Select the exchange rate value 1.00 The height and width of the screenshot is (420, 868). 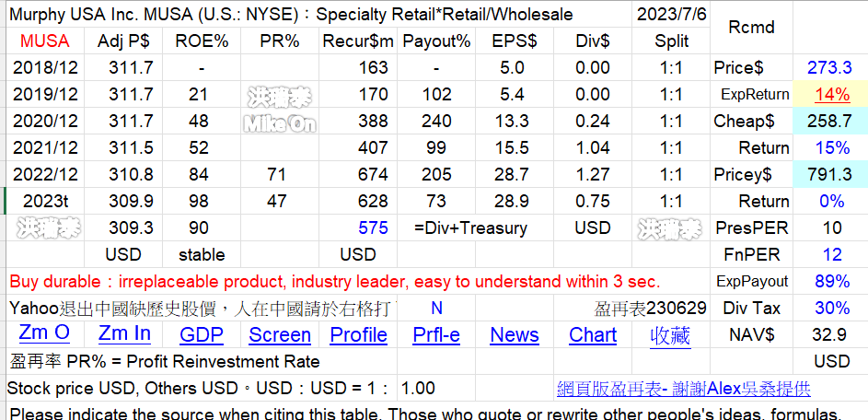coord(436,389)
